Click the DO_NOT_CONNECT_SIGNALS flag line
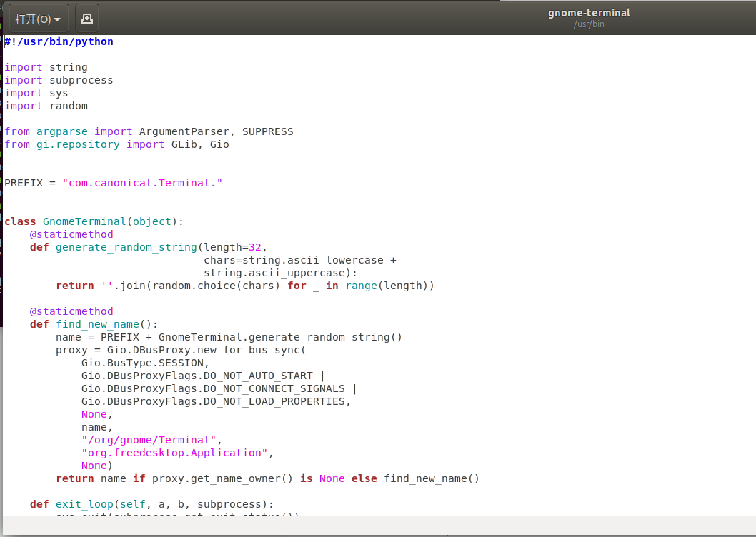The width and height of the screenshot is (756, 537). point(219,388)
